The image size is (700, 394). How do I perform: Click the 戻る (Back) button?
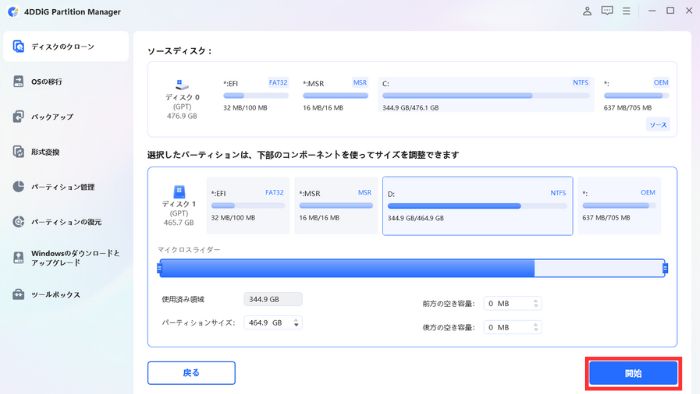click(x=191, y=373)
